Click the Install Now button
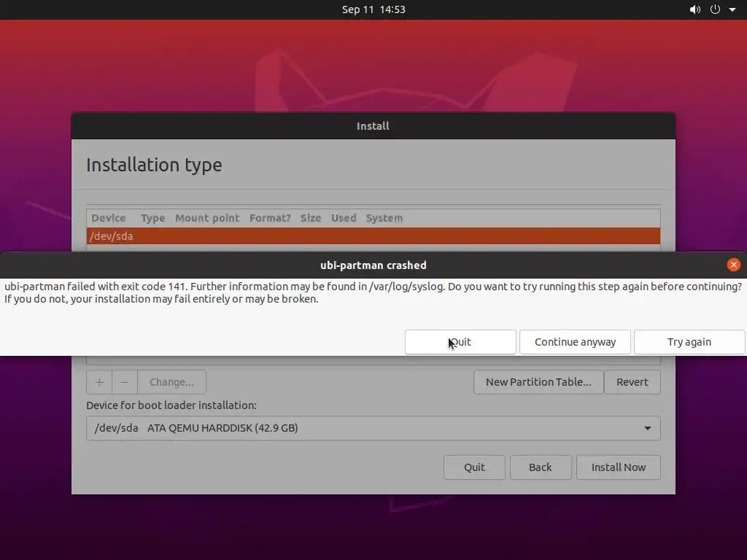This screenshot has height=560, width=747. click(619, 467)
